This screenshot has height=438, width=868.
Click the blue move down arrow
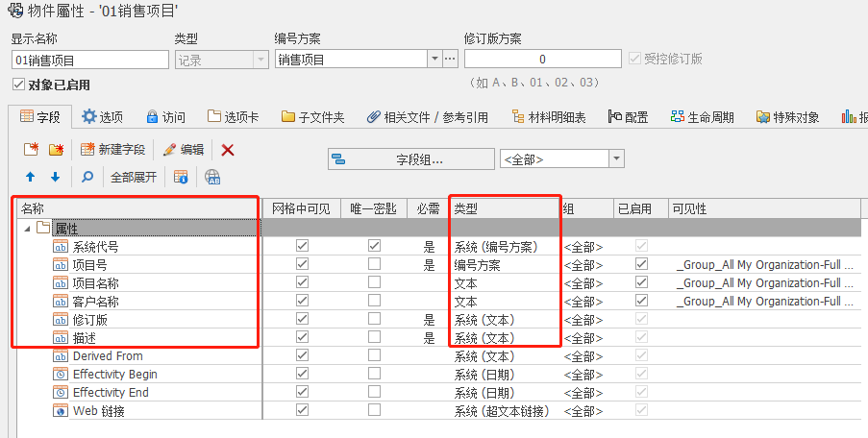[55, 177]
